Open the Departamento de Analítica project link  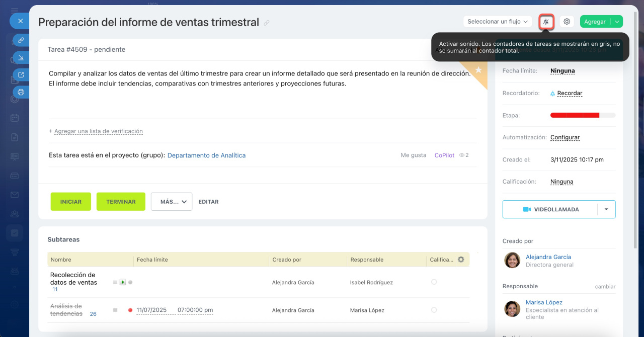click(206, 155)
